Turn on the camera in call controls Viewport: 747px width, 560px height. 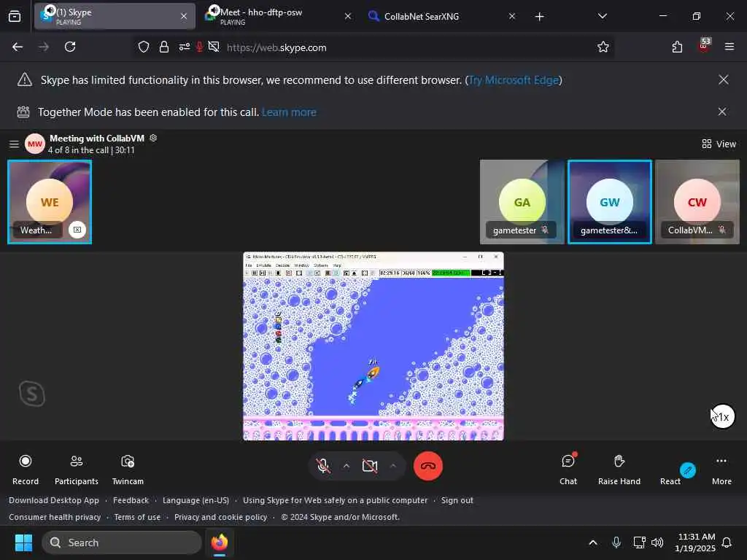(x=370, y=466)
